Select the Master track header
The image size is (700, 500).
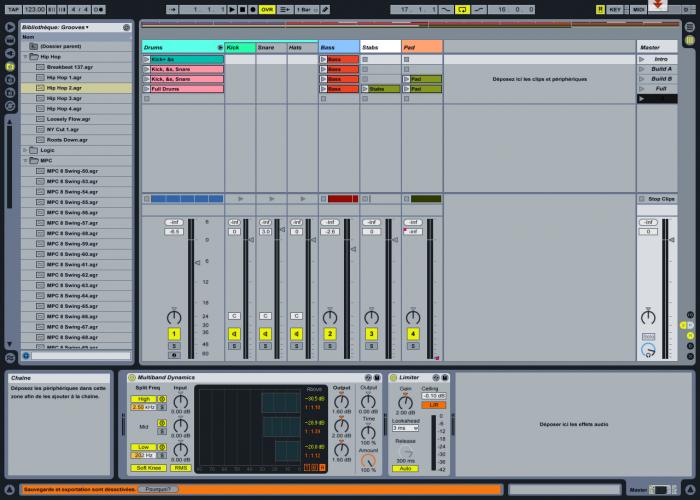tap(657, 47)
